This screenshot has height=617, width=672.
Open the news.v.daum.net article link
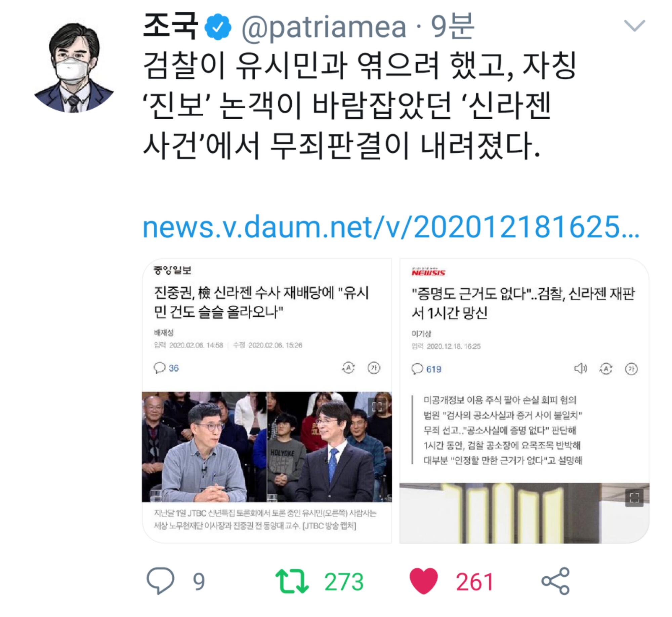point(391,227)
